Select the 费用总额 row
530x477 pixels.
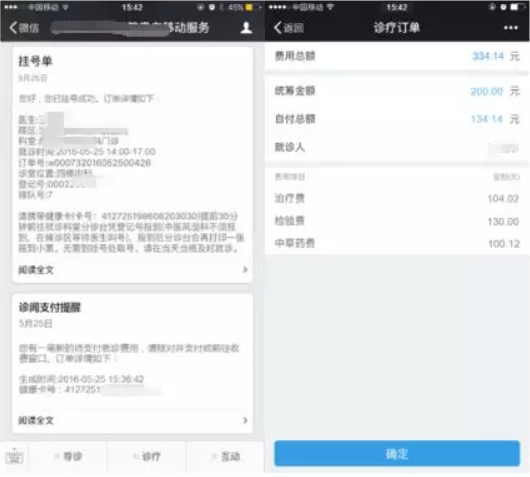[397, 56]
